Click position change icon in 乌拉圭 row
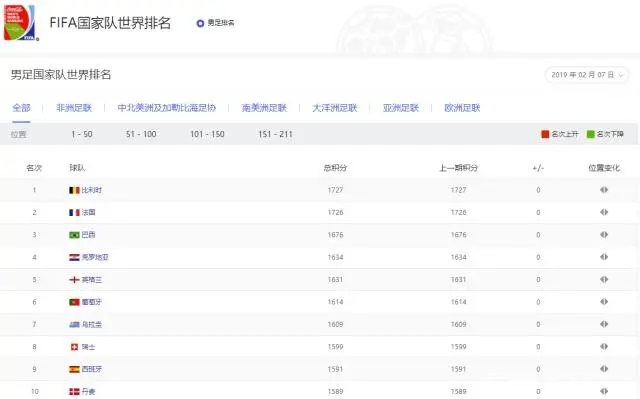The image size is (640, 399). (x=604, y=324)
